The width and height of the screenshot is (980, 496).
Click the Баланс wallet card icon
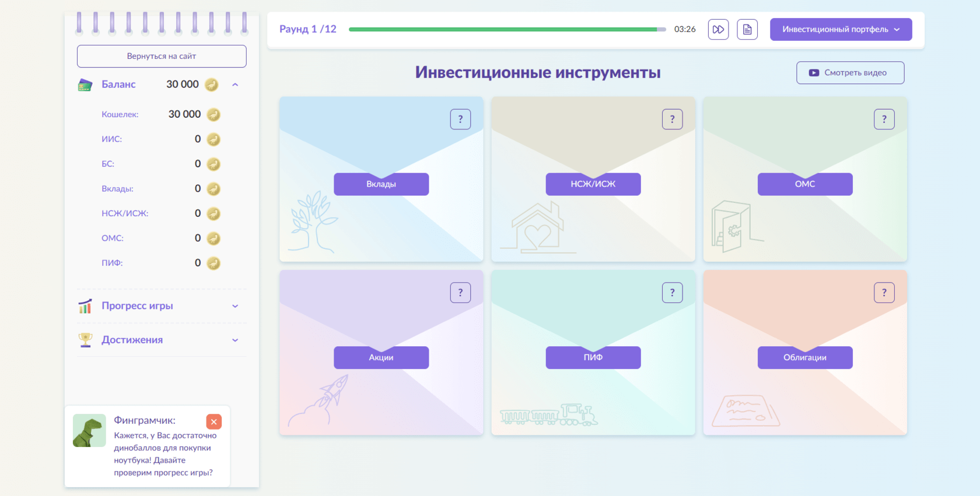tap(85, 85)
